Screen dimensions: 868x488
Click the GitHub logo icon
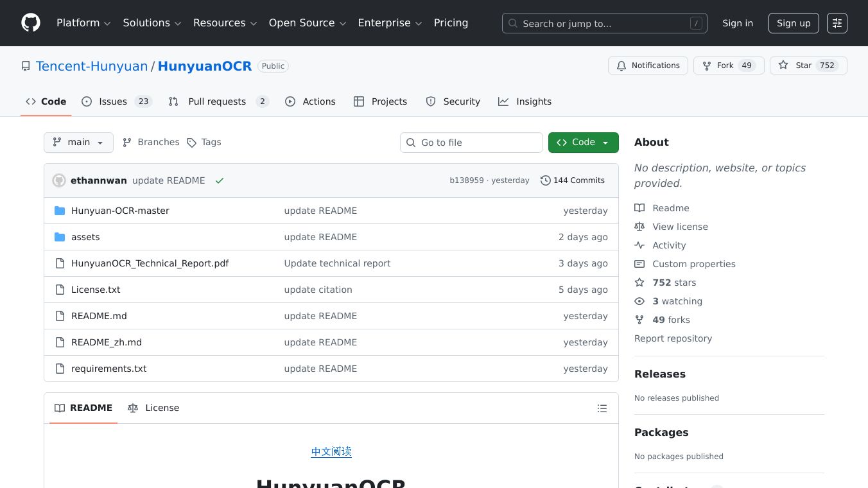31,23
